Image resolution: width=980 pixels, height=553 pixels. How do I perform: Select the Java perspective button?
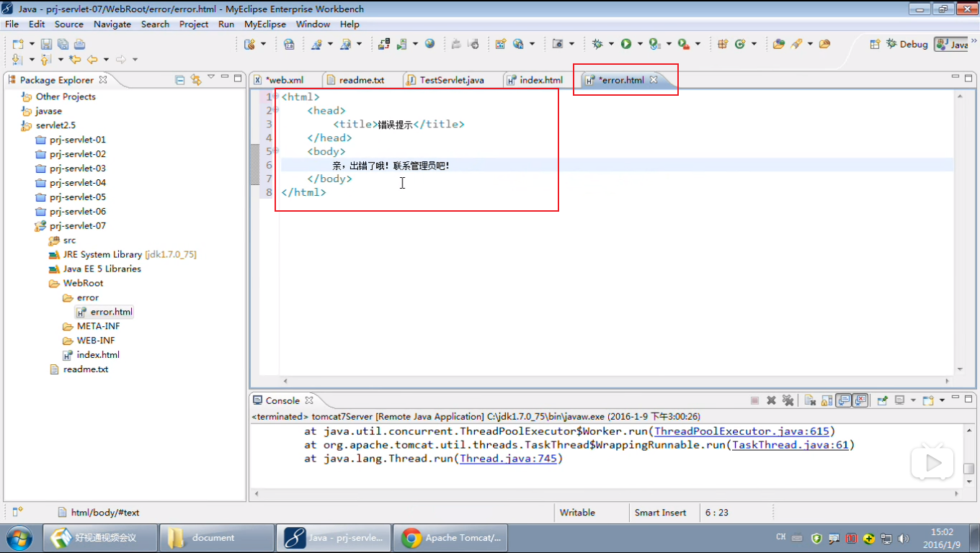952,44
